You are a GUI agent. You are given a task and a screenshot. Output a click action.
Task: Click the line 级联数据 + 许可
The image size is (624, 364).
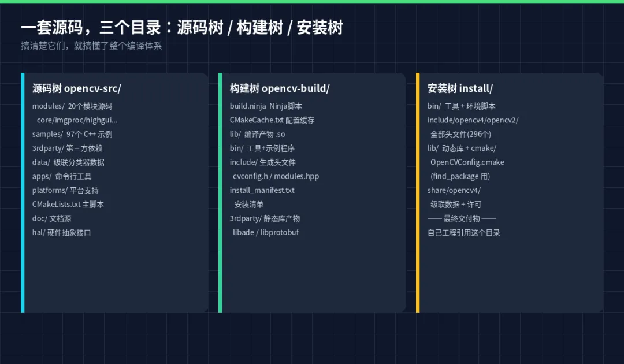pos(456,205)
